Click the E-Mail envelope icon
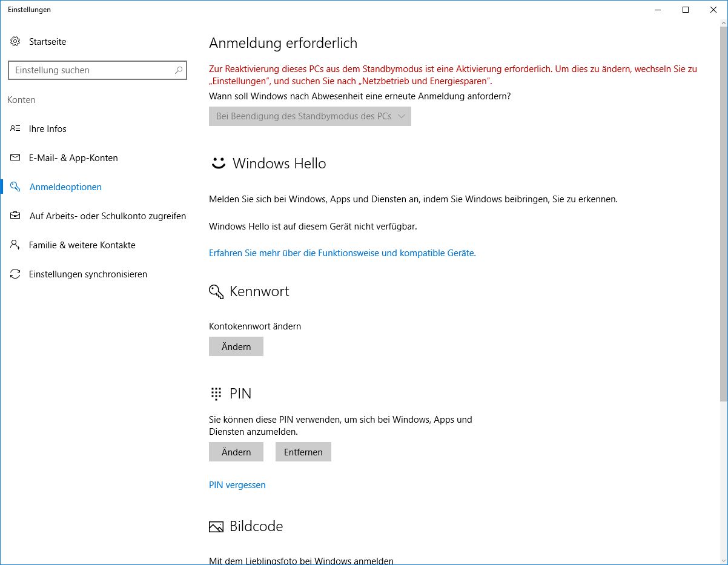 [15, 158]
